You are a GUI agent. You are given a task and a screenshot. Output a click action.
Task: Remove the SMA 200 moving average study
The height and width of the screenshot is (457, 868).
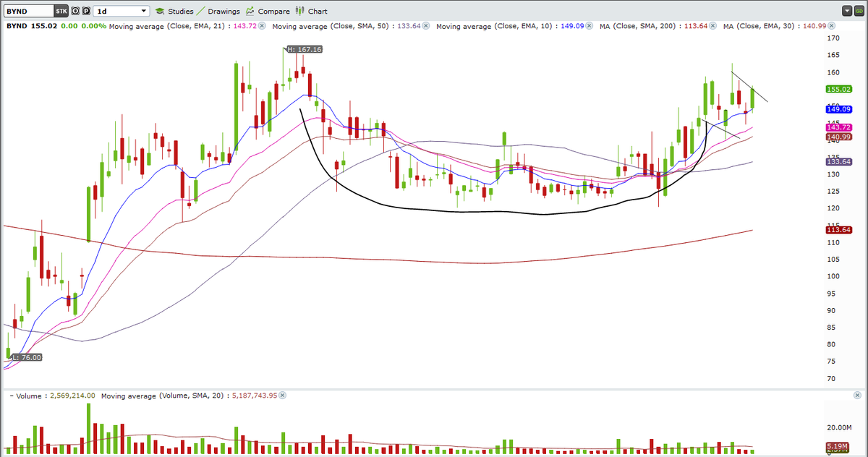point(712,26)
